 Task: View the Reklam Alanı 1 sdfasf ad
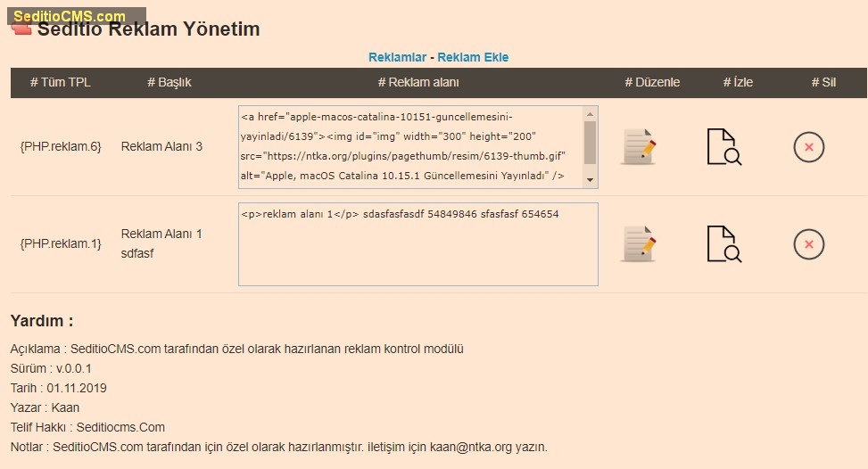723,244
